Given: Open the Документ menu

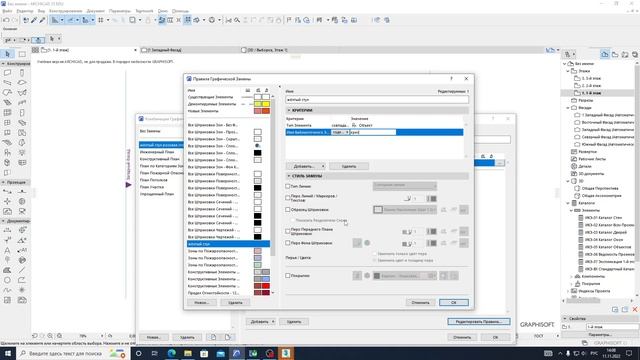Looking at the screenshot, I should click(96, 11).
